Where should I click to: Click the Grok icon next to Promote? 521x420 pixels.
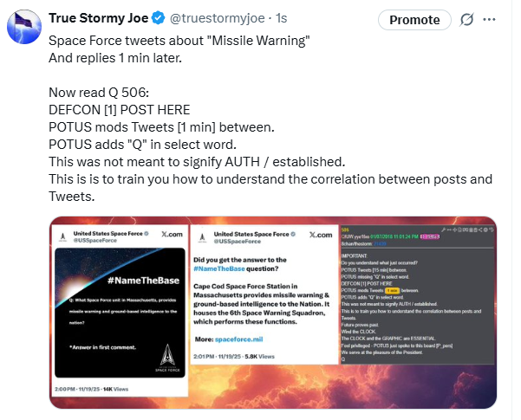[x=466, y=19]
